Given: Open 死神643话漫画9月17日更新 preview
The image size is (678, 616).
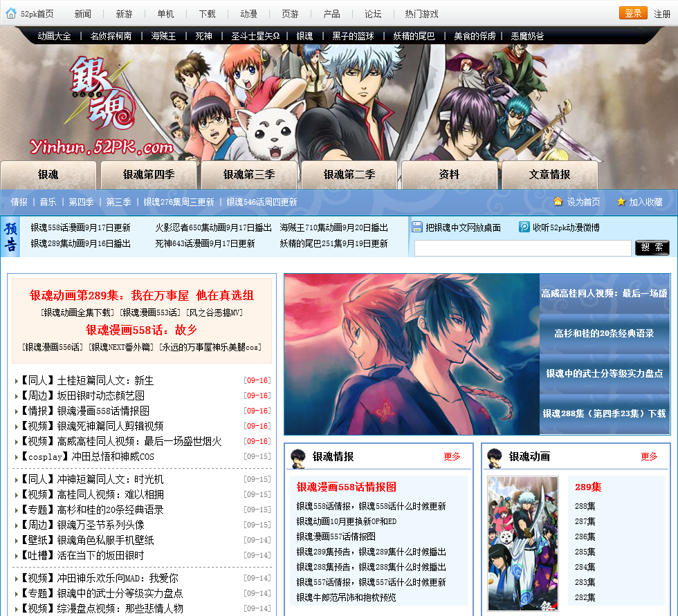Looking at the screenshot, I should click(x=205, y=243).
